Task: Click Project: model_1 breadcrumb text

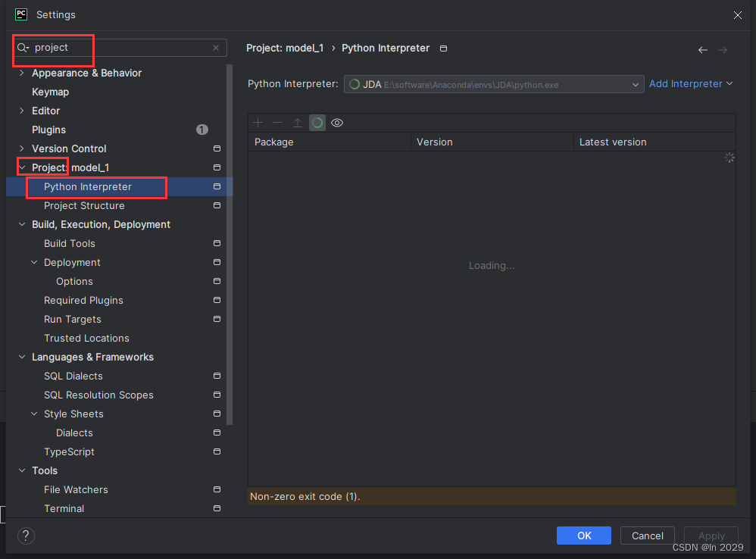Action: click(x=285, y=48)
